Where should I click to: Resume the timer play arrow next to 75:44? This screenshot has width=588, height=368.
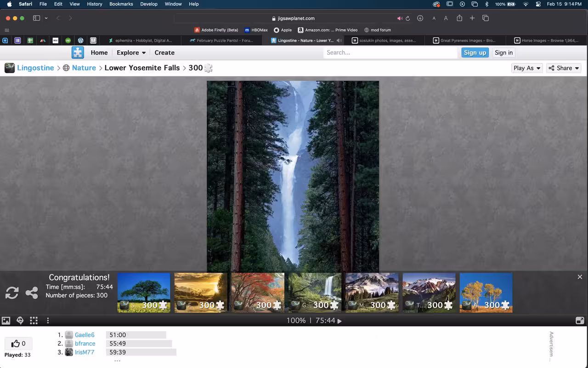click(x=339, y=321)
